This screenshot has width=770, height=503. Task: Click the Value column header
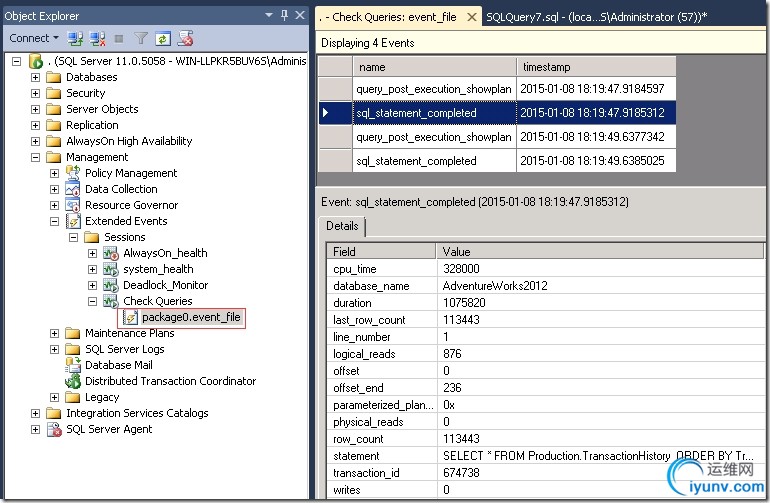pyautogui.click(x=600, y=252)
